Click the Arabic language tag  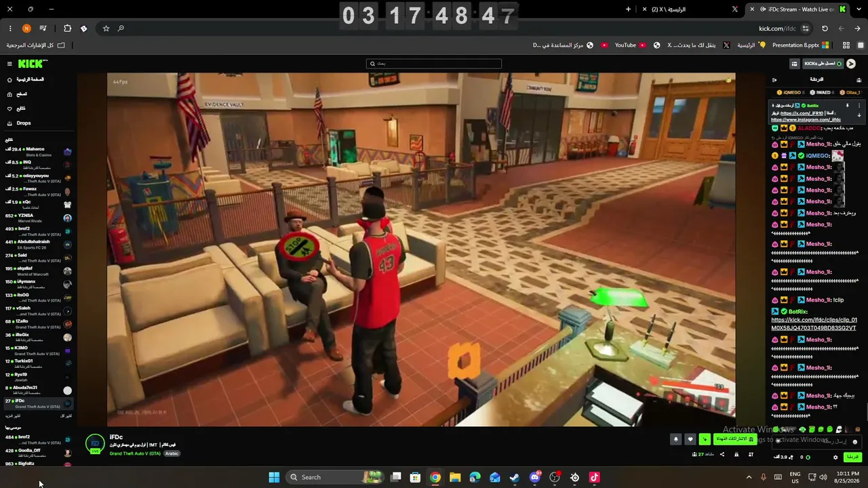(x=172, y=453)
